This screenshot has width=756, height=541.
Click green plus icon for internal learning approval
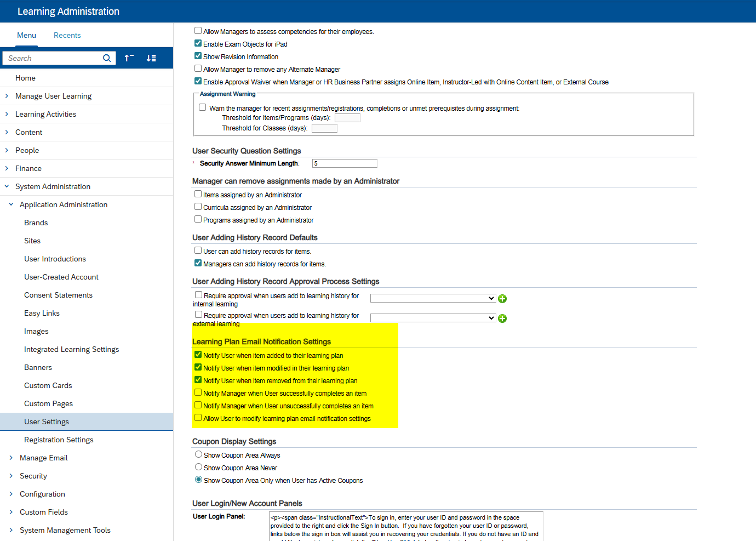(x=502, y=299)
